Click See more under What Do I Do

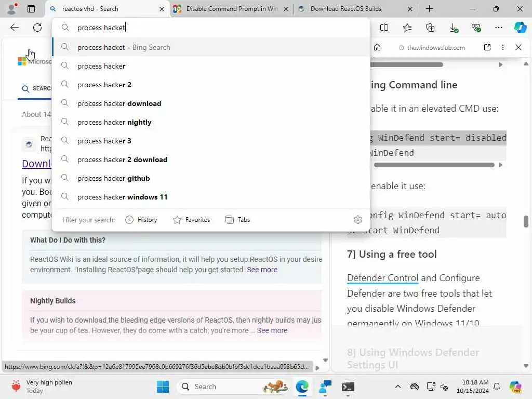(x=262, y=270)
